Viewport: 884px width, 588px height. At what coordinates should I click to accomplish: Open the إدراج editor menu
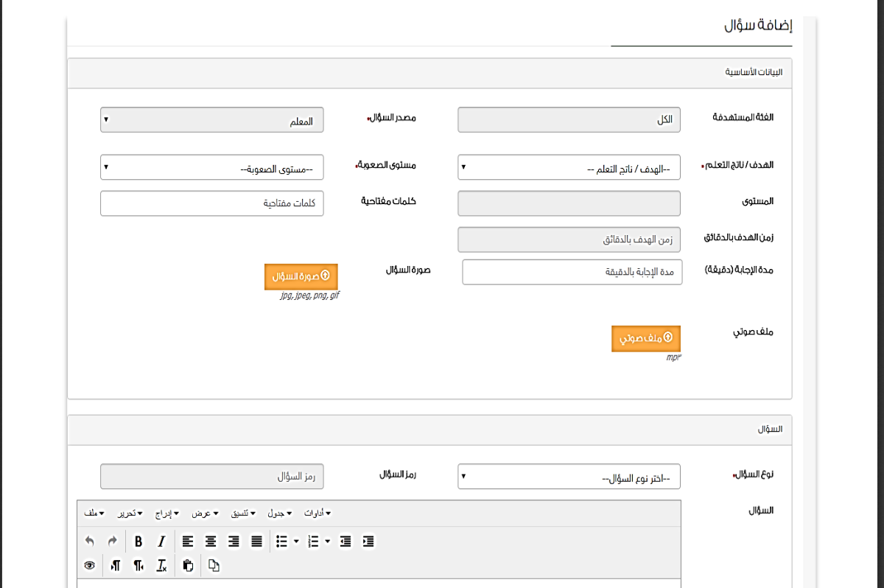point(168,513)
